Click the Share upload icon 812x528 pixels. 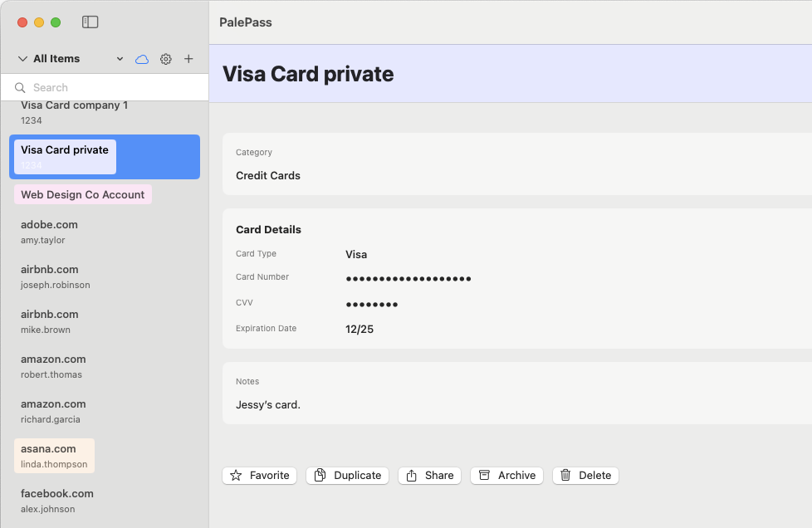[x=413, y=475]
